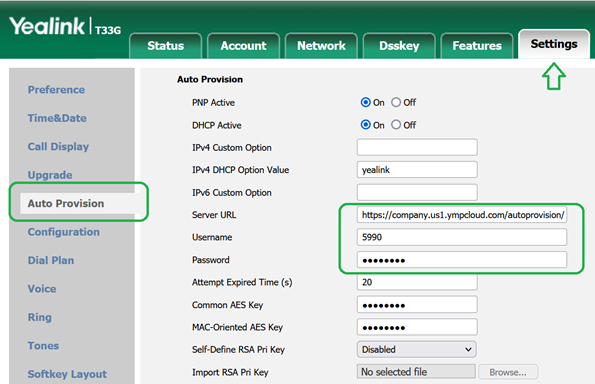Go to the Features tab
The height and width of the screenshot is (384, 595).
tap(477, 46)
